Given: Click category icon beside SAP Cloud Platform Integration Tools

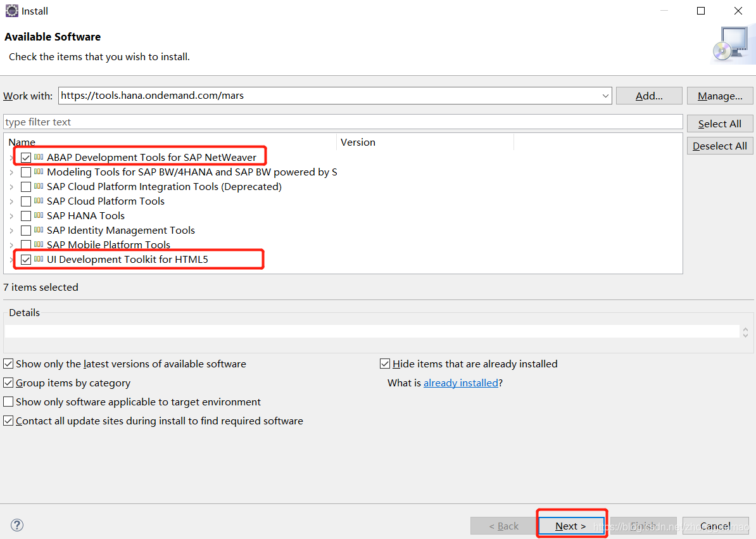Looking at the screenshot, I should pos(39,186).
